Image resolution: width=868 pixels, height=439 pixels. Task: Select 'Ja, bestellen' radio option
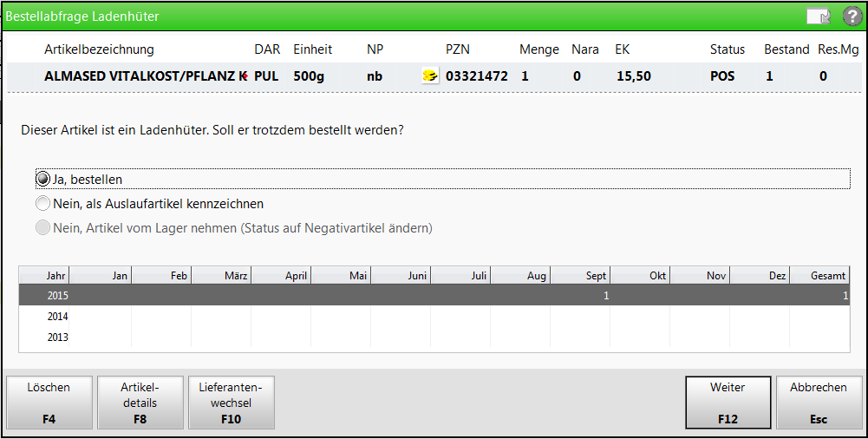tap(43, 180)
